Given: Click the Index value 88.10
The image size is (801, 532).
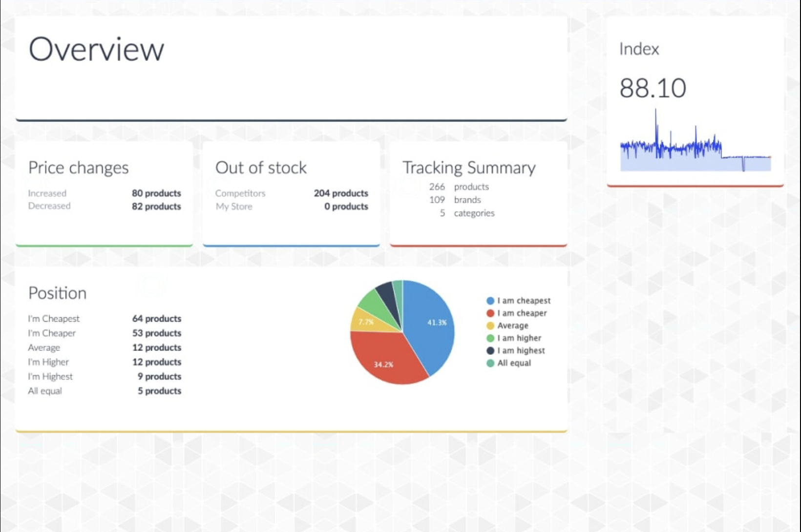Looking at the screenshot, I should 653,88.
